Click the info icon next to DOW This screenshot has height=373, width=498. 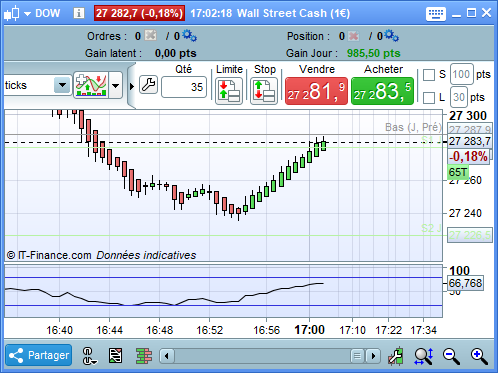(79, 13)
